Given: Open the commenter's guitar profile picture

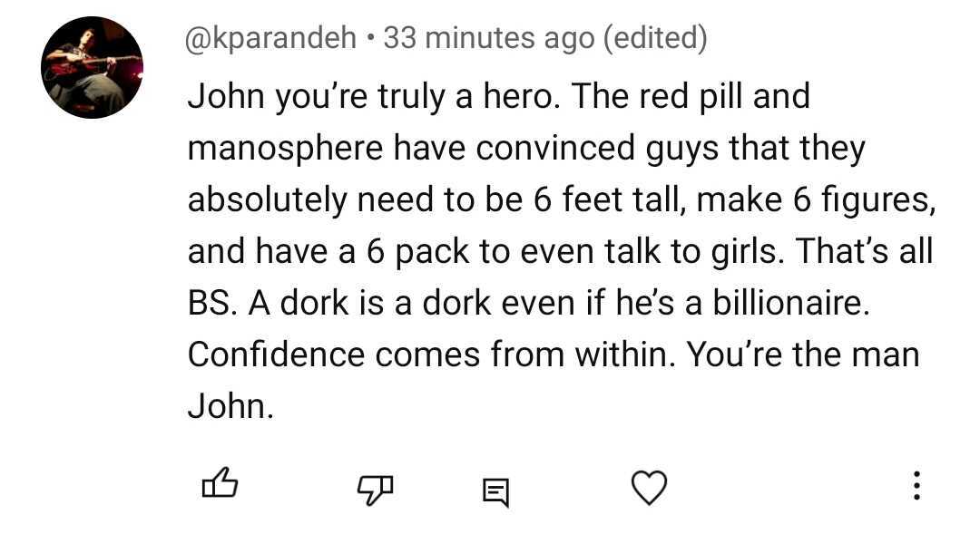Looking at the screenshot, I should (92, 67).
